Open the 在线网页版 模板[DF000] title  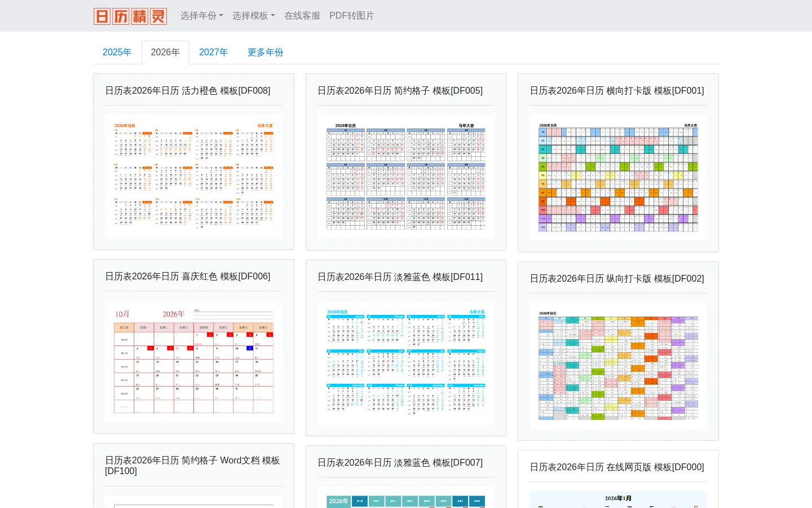pos(617,467)
